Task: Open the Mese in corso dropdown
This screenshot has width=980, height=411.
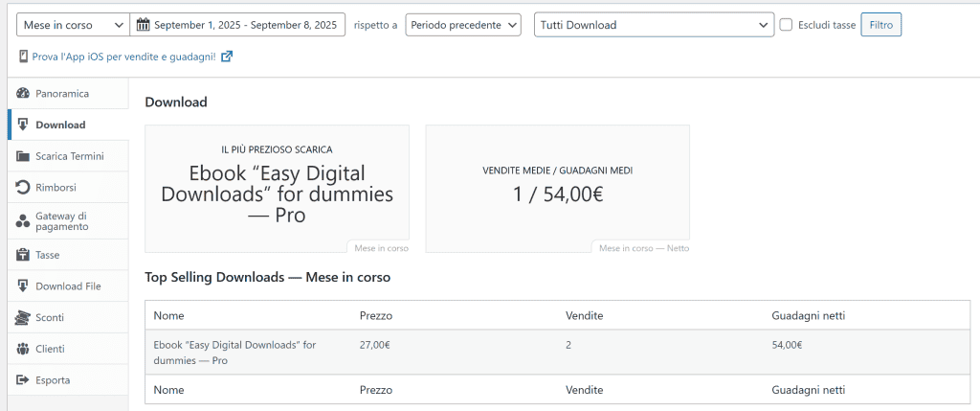Action: (x=72, y=25)
